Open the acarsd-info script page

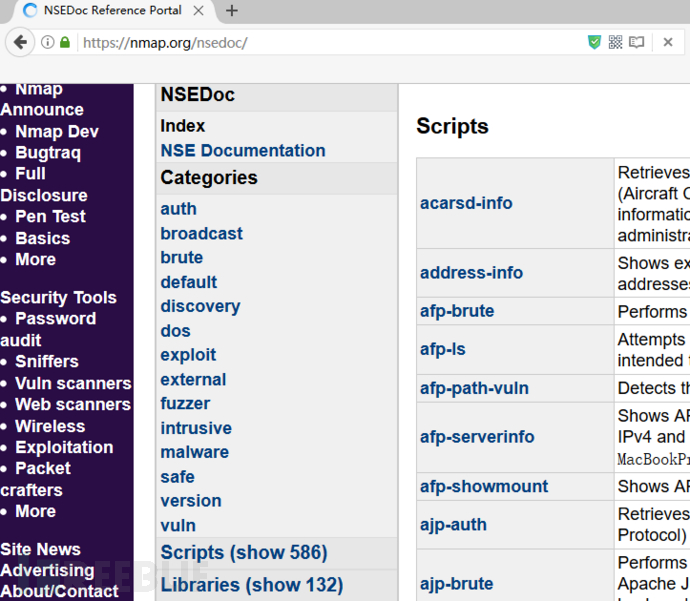click(466, 203)
